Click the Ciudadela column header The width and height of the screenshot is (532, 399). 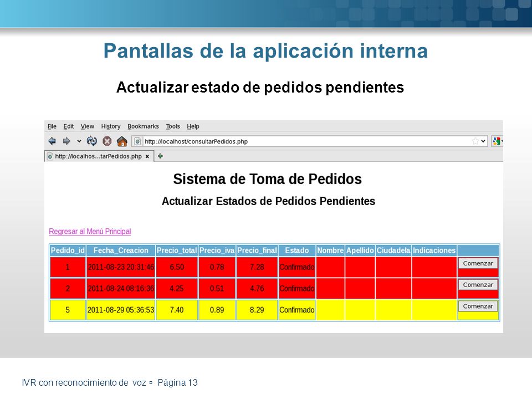393,250
